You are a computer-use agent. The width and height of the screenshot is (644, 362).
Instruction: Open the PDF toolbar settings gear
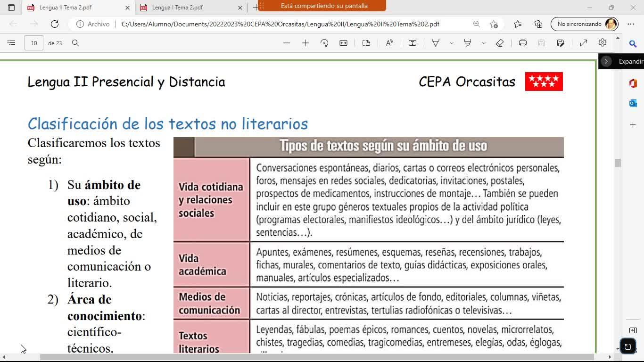click(603, 43)
